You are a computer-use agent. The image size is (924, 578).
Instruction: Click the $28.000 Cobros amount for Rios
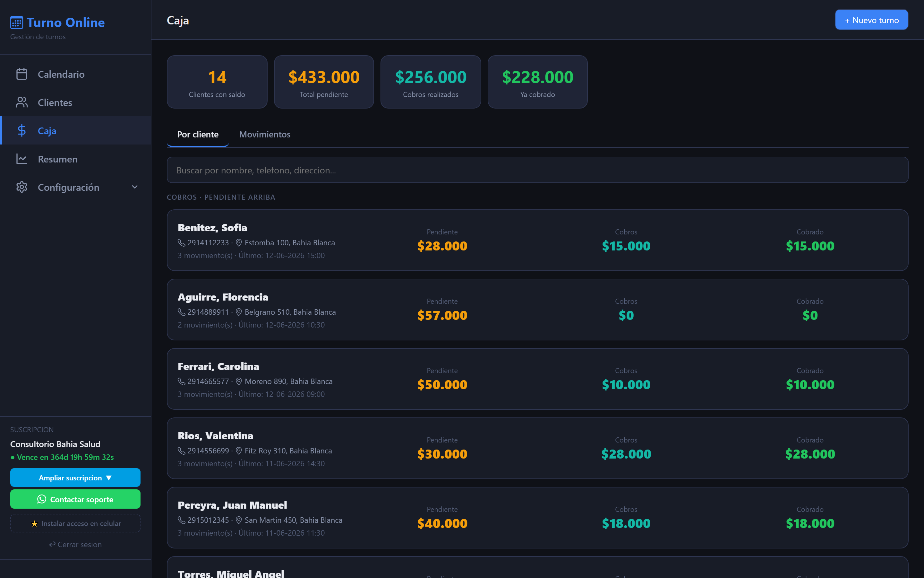point(626,454)
